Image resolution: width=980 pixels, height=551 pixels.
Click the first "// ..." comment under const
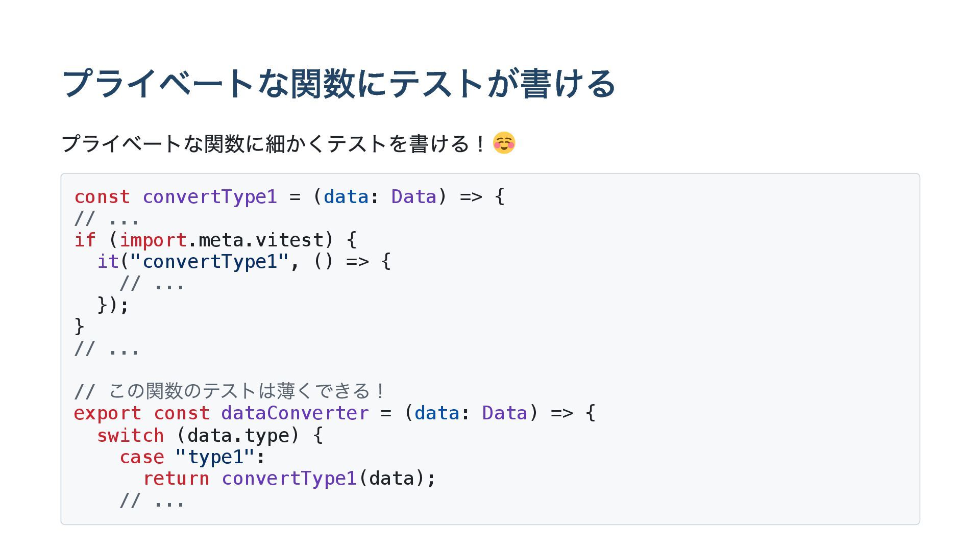click(107, 219)
